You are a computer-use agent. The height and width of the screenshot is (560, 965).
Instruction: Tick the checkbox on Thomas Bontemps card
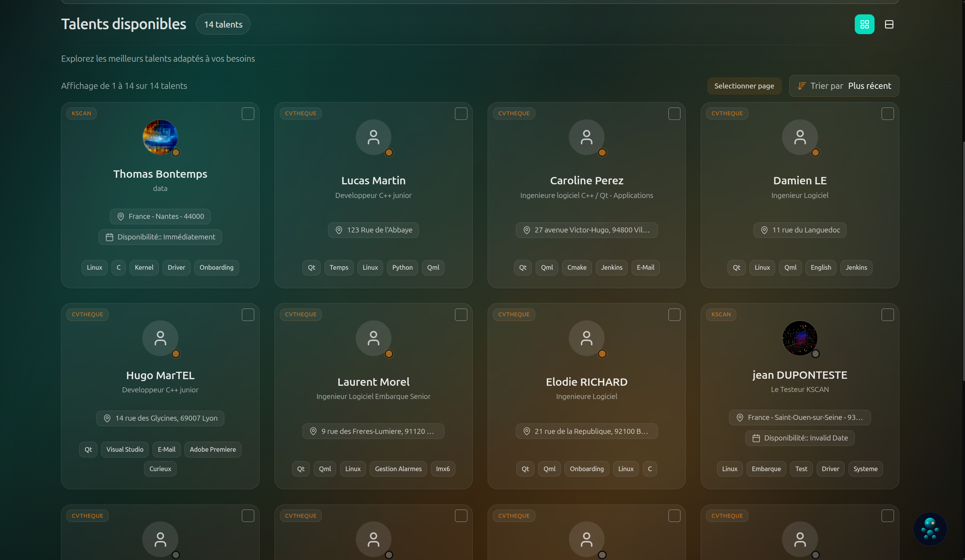pos(248,114)
